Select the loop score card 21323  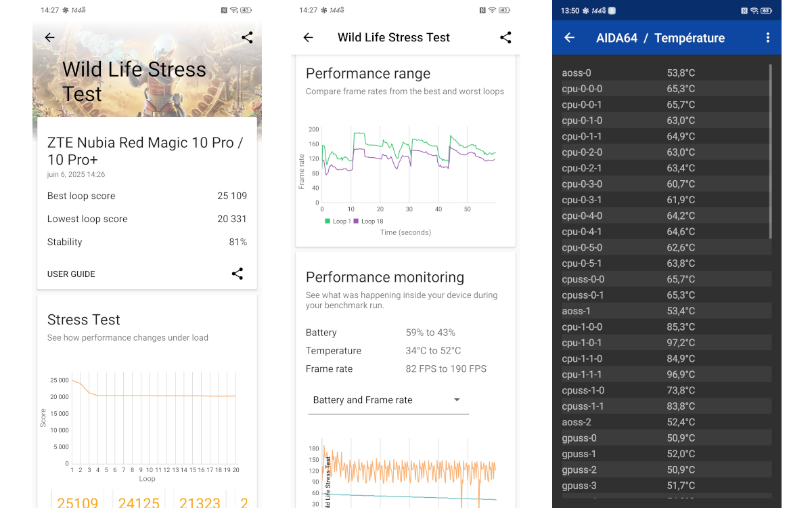click(x=200, y=500)
